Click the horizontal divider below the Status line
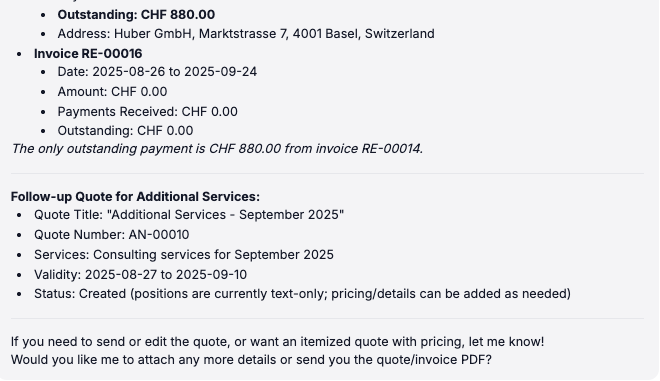Screen dimensions: 660x381 (327, 318)
